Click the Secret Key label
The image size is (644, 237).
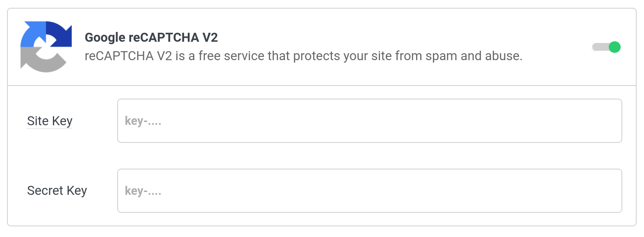(57, 191)
